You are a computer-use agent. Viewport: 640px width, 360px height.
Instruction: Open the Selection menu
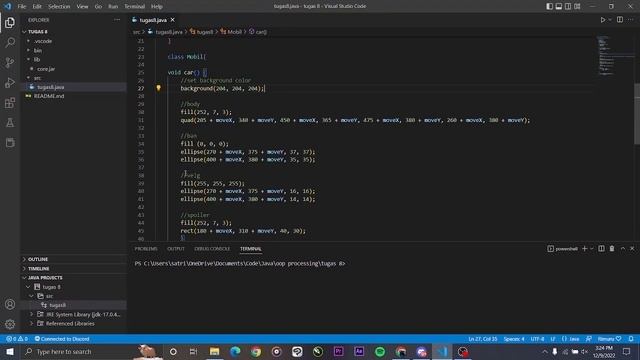[x=59, y=6]
